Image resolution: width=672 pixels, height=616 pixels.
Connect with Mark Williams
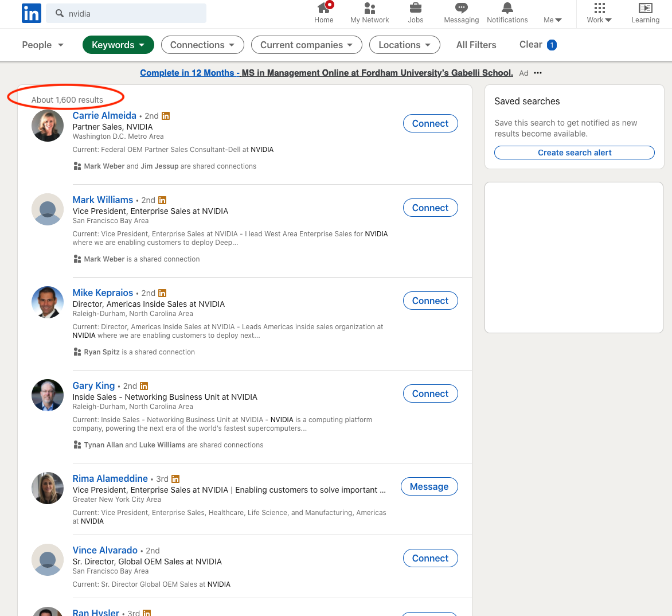[x=430, y=208]
